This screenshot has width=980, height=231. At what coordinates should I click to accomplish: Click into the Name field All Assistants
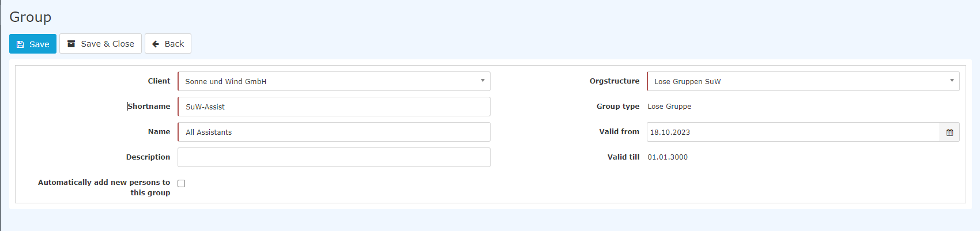tap(334, 132)
